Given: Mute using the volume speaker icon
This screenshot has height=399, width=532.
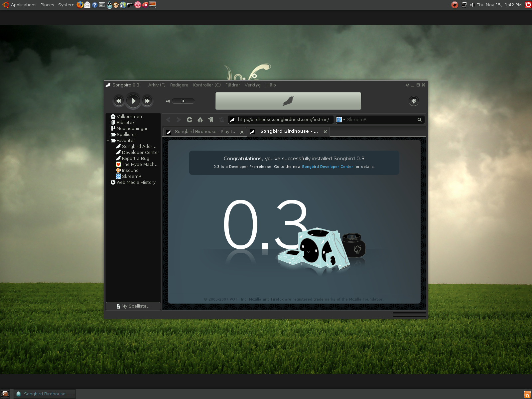Looking at the screenshot, I should click(168, 101).
